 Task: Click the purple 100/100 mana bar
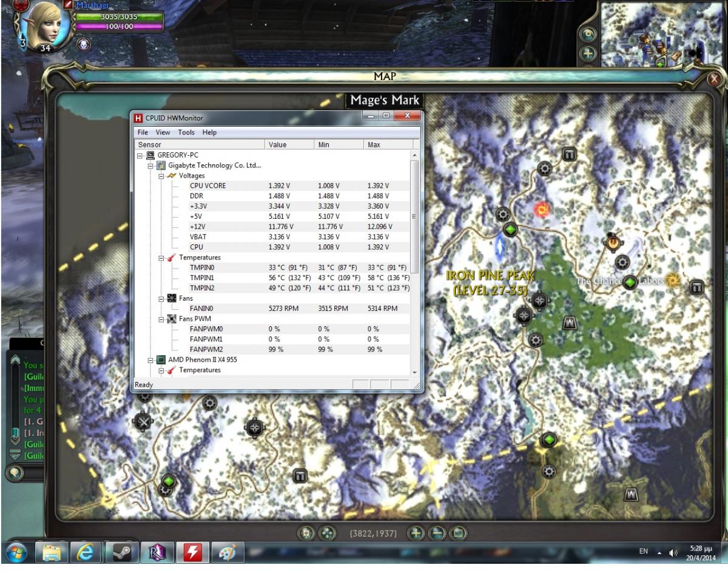click(120, 27)
